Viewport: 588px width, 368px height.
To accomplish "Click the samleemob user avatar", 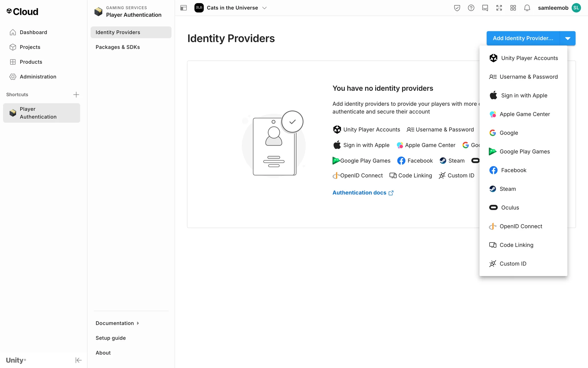I will coord(576,8).
